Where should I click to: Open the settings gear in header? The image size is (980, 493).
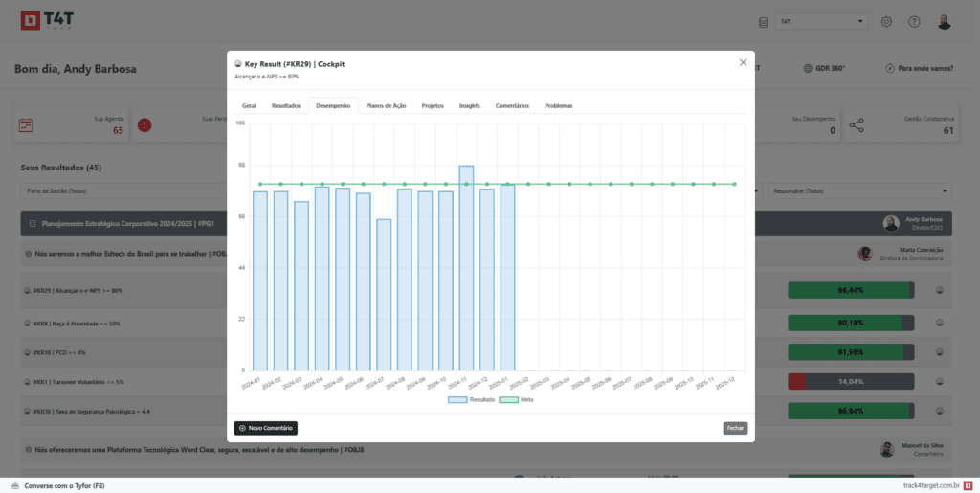(886, 22)
